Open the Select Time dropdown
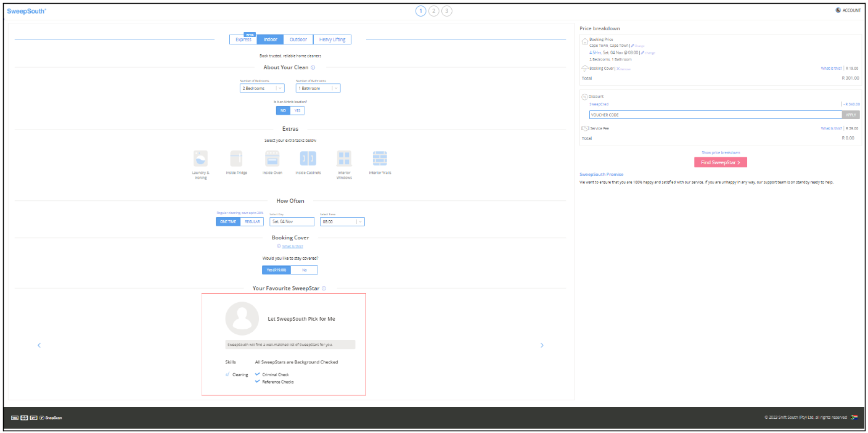This screenshot has width=868, height=433. pyautogui.click(x=342, y=221)
